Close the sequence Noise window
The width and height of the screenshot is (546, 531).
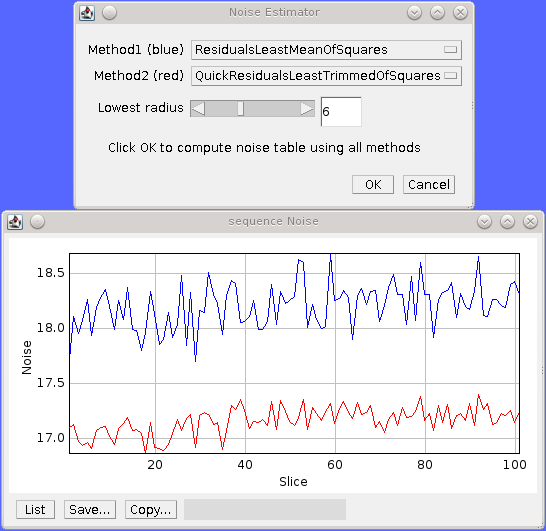click(530, 222)
